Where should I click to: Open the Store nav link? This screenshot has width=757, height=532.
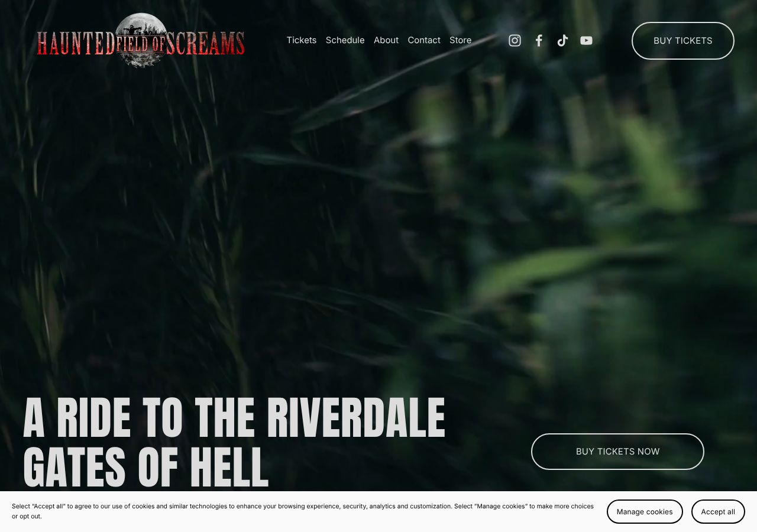461,40
